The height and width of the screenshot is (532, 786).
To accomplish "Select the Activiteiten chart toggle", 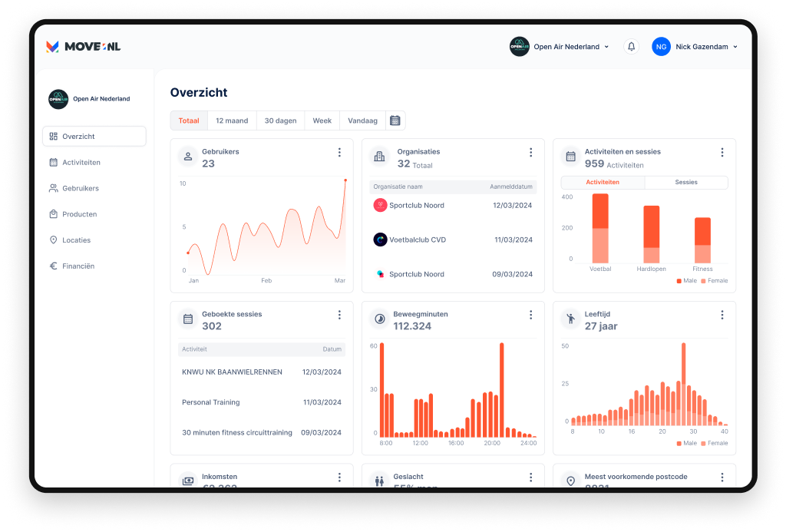I will click(x=603, y=183).
